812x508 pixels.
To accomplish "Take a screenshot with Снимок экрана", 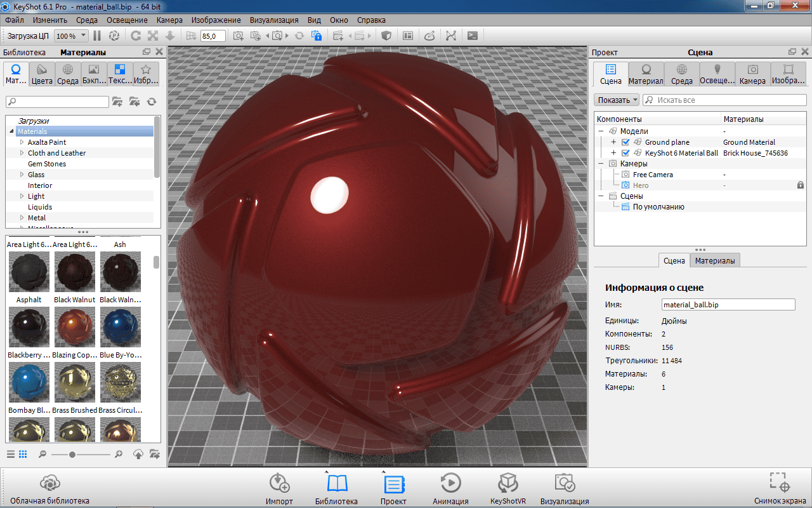I will click(x=780, y=489).
